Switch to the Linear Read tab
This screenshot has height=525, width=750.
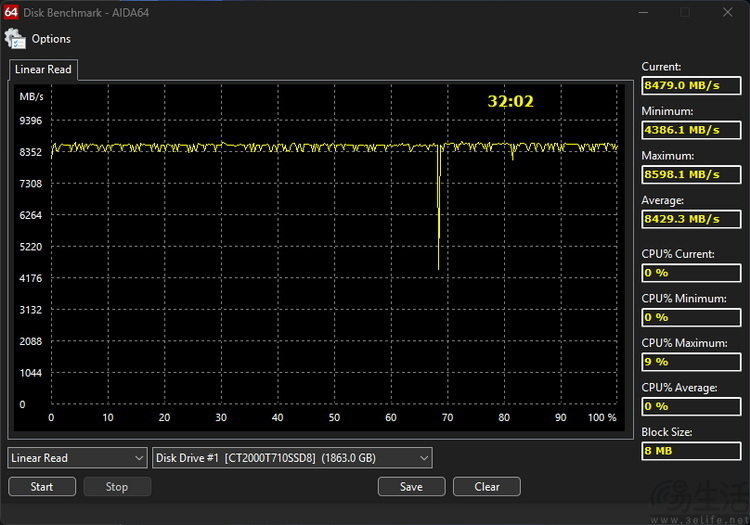click(42, 70)
